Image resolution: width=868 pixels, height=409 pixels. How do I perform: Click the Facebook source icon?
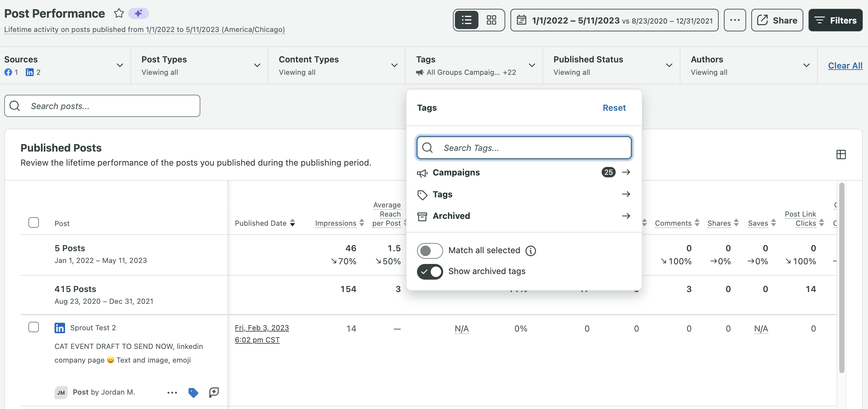coord(8,73)
